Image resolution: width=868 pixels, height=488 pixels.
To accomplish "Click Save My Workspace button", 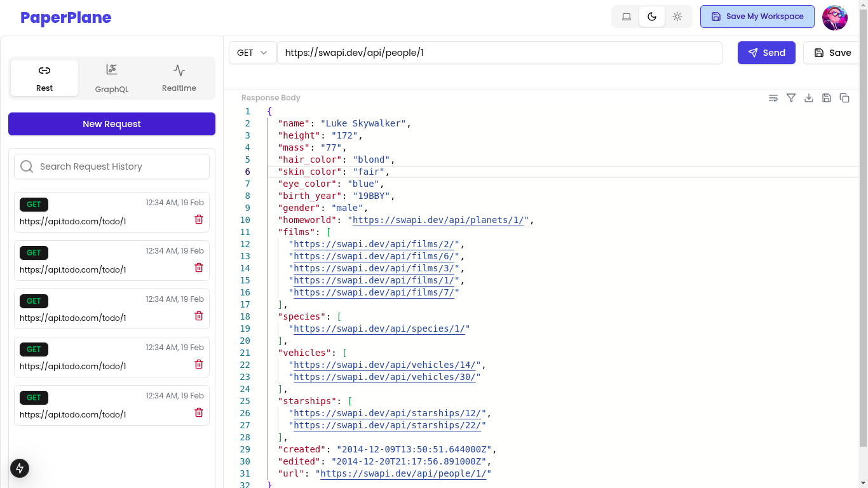I will (757, 17).
